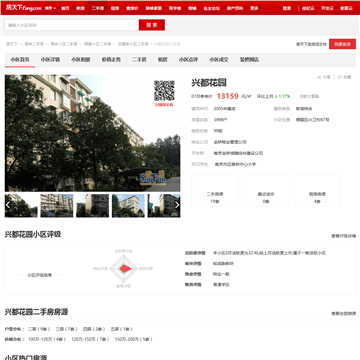Open the 小区点评 tab
This screenshot has width=360, height=360.
[x=188, y=60]
